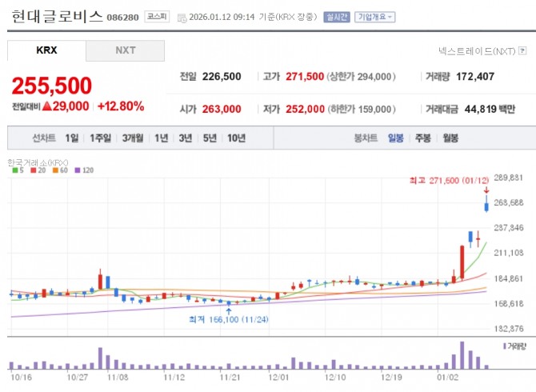This screenshot has height=392, width=536.
Task: Click the trading value 44,819 백만
Action: tap(490, 109)
